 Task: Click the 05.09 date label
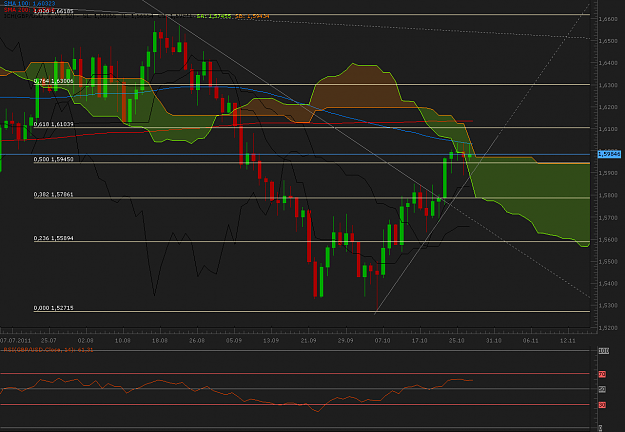(234, 341)
